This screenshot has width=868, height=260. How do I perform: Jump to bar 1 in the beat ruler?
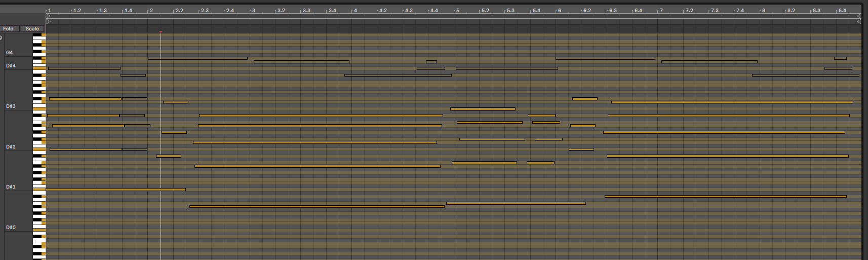pos(50,10)
